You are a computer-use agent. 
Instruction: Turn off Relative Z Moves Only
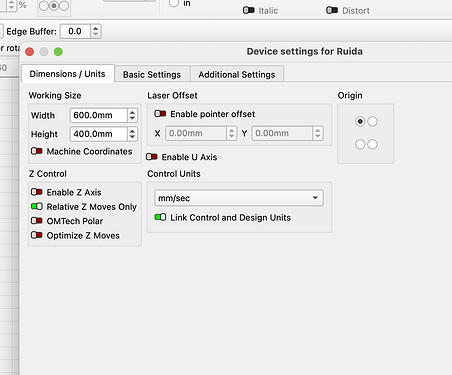click(x=37, y=206)
